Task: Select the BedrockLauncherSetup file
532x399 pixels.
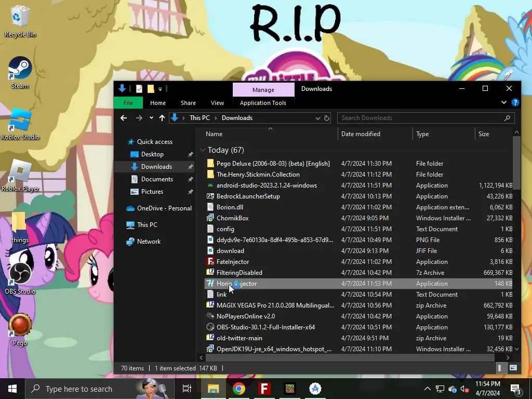Action: [x=358, y=196]
